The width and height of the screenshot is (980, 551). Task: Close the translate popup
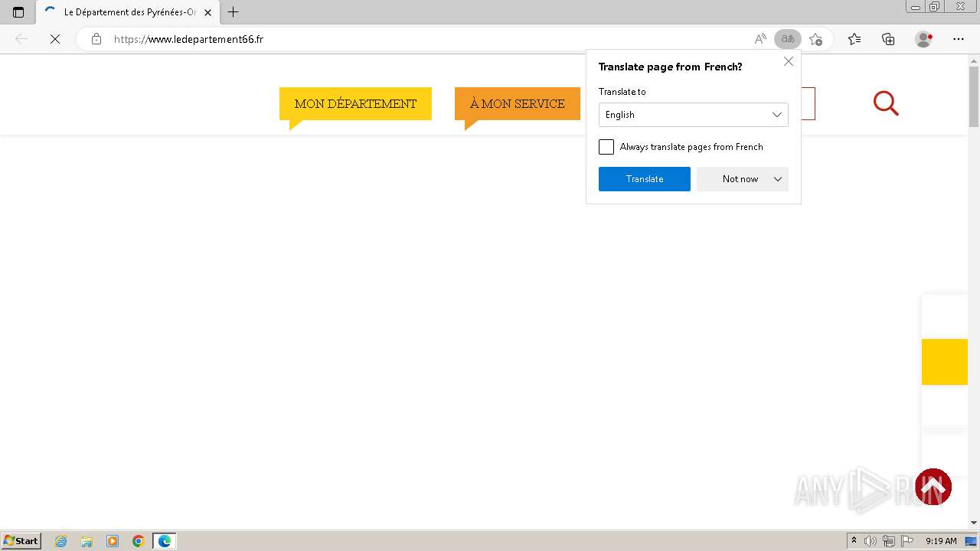click(x=789, y=61)
